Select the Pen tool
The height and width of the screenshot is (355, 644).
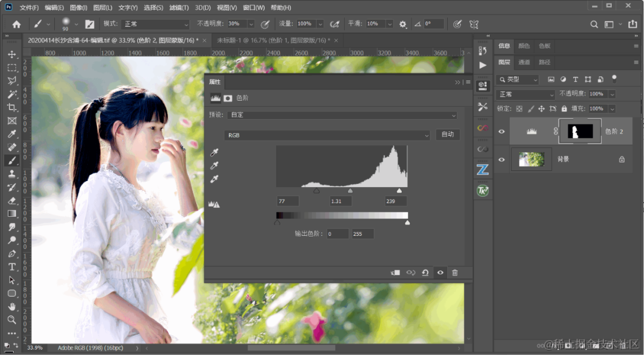[12, 254]
